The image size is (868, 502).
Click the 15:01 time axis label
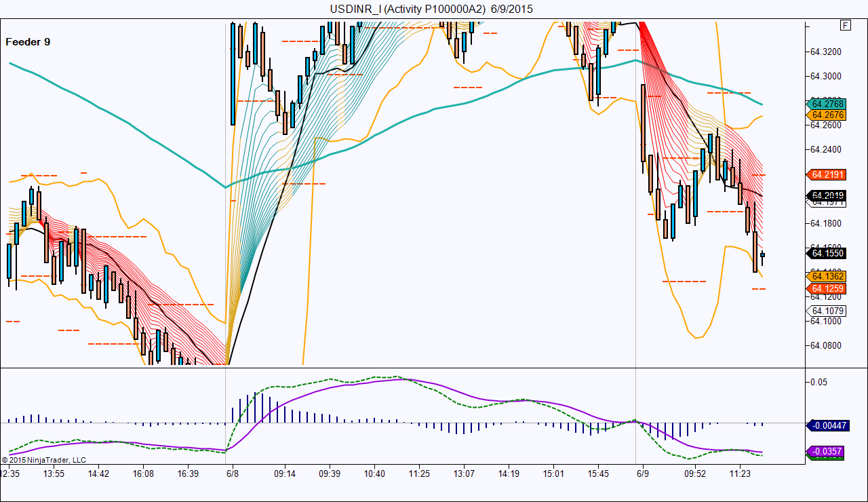[554, 474]
